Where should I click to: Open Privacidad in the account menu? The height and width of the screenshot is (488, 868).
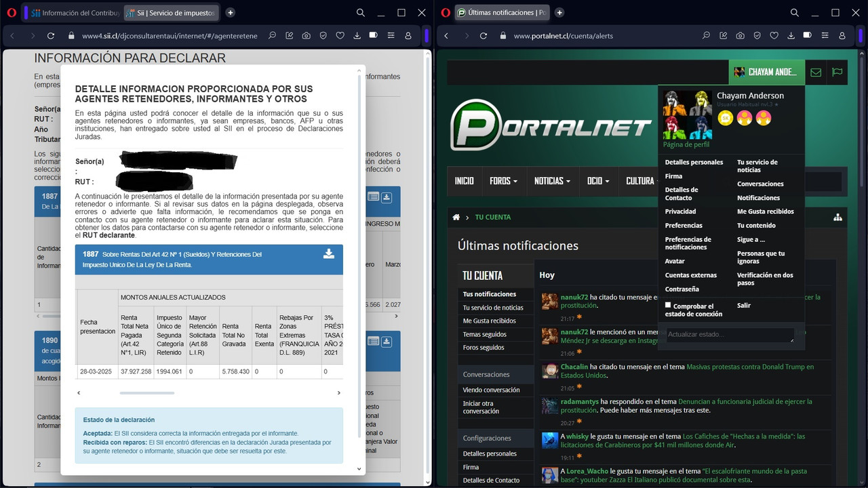(680, 211)
